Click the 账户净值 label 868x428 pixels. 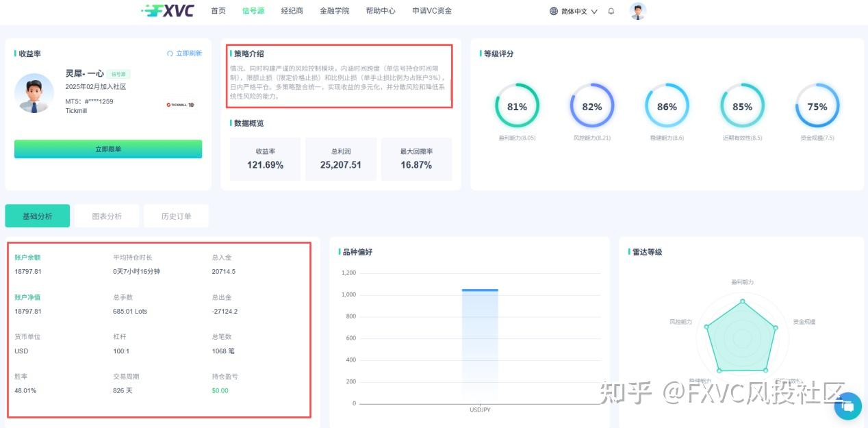[27, 297]
